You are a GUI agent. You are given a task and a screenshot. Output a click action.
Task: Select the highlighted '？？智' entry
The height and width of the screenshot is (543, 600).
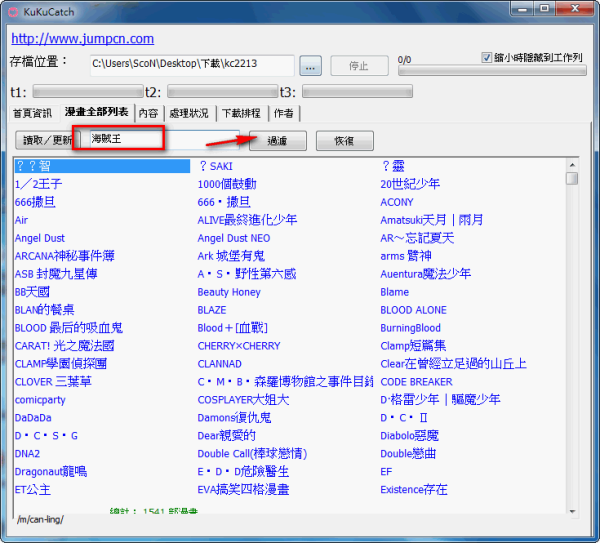[x=102, y=166]
